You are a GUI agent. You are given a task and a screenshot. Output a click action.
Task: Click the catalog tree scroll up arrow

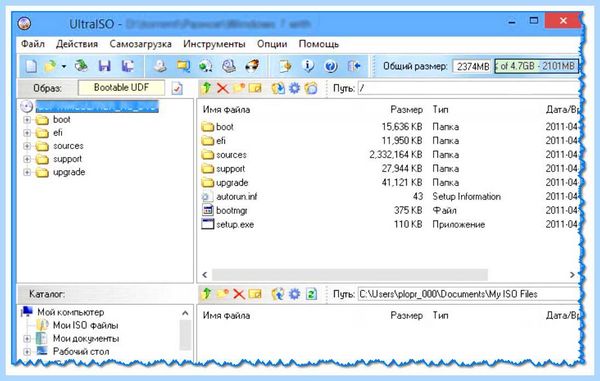point(185,313)
